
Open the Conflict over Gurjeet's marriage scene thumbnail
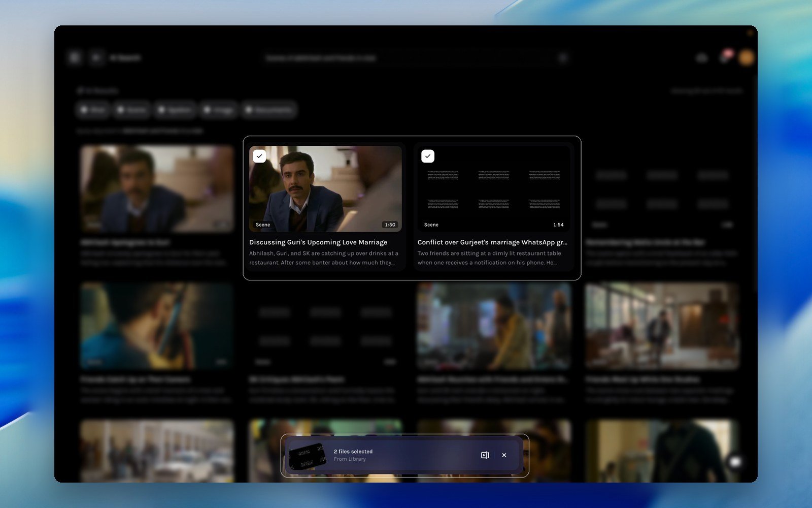coord(494,189)
